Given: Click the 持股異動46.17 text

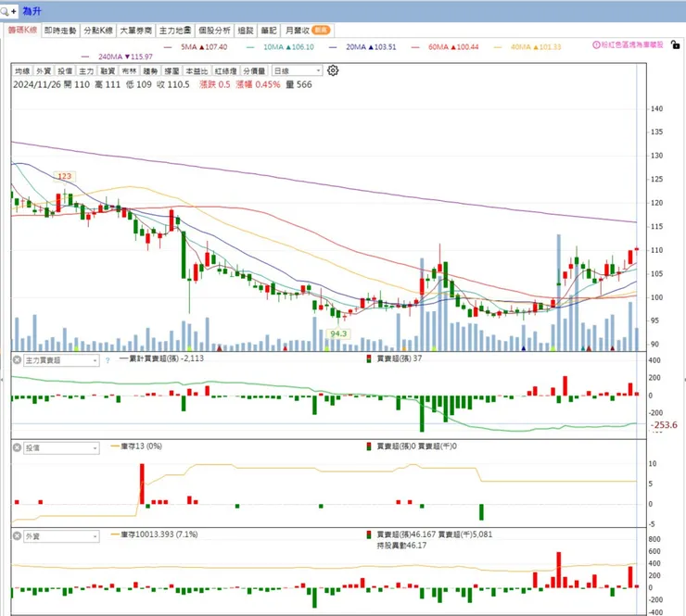Looking at the screenshot, I should click(x=401, y=546).
